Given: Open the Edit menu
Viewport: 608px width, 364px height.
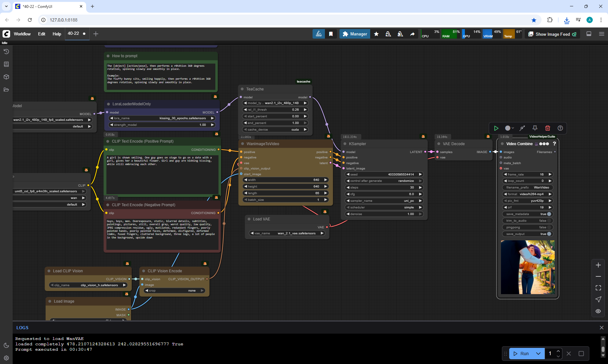Looking at the screenshot, I should (x=41, y=34).
